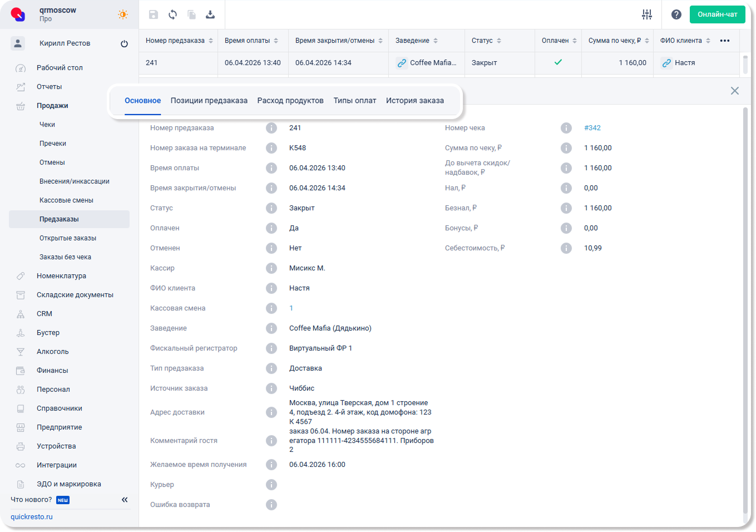Open the filter settings sliders icon
Viewport: 756px width, 532px height.
pos(646,14)
